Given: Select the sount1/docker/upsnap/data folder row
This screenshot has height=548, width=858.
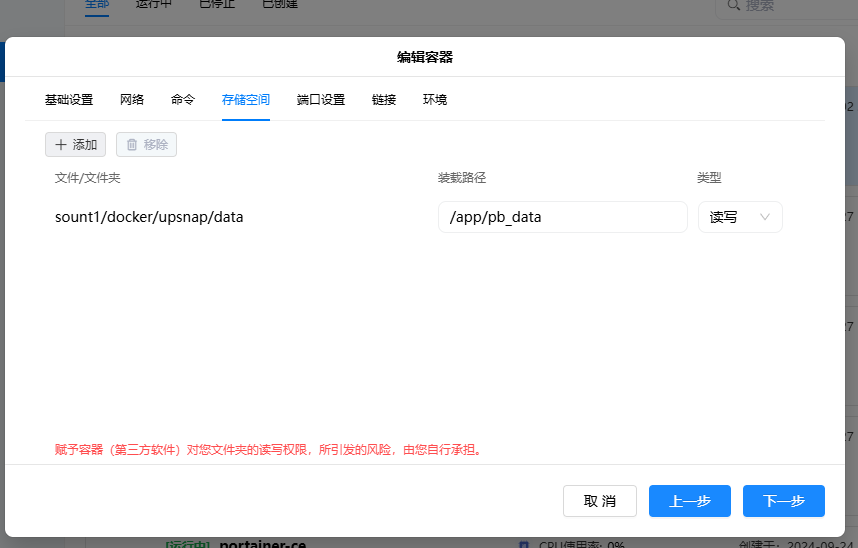Looking at the screenshot, I should [149, 217].
